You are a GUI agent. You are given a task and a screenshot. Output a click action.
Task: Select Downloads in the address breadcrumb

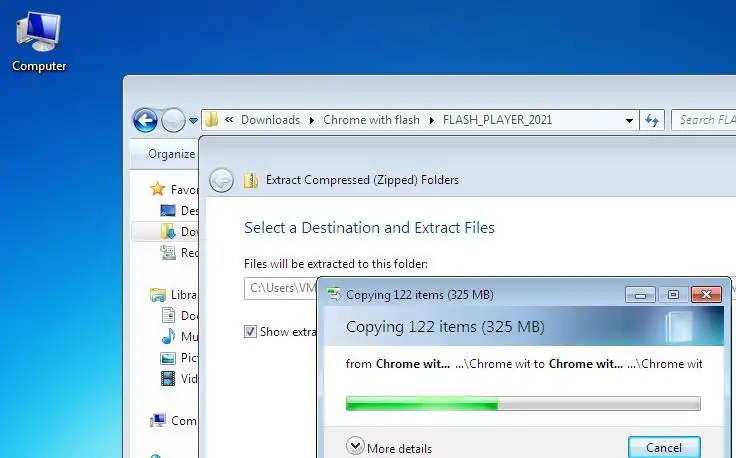pyautogui.click(x=270, y=120)
